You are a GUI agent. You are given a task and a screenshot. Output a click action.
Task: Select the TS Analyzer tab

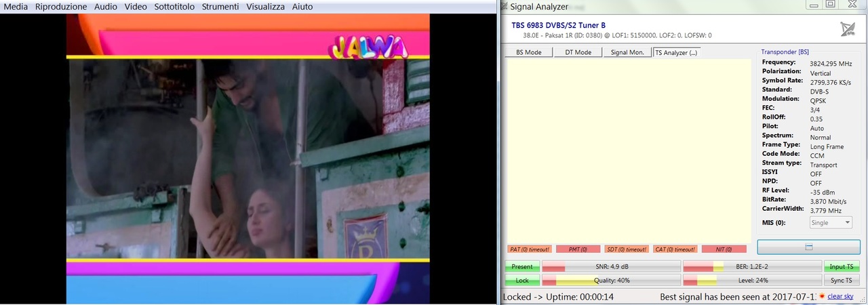[676, 52]
